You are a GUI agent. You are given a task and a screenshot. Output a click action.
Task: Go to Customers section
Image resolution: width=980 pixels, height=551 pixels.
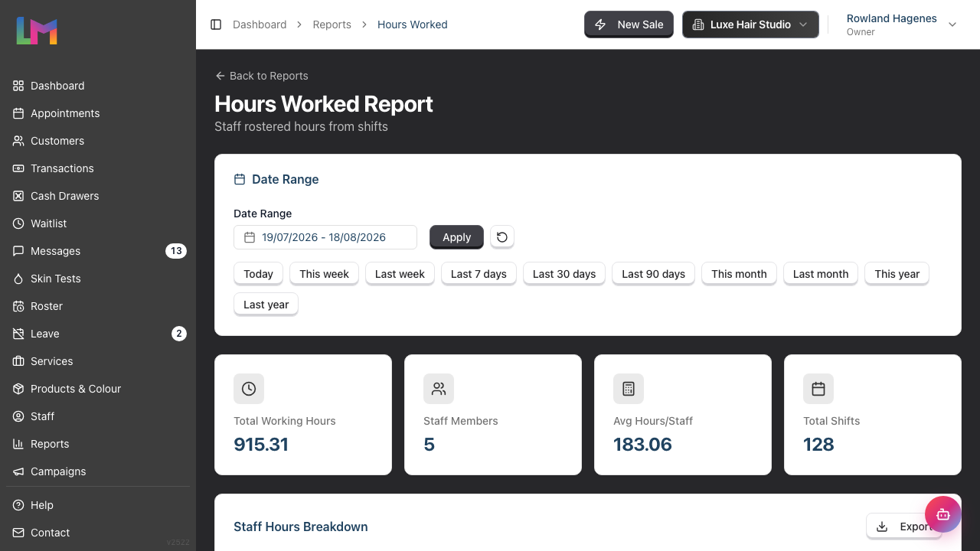coord(98,141)
